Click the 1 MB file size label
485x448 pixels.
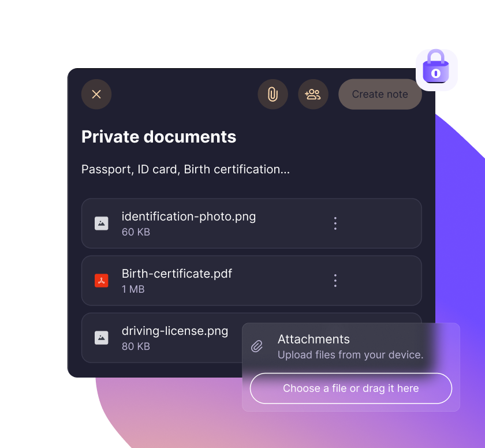click(133, 289)
